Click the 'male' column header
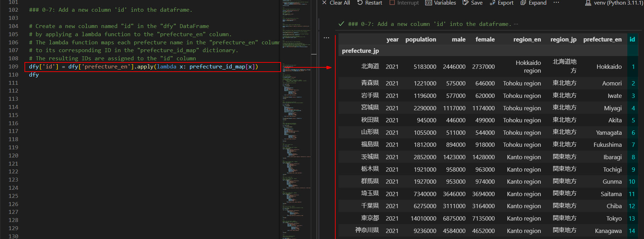This screenshot has width=644, height=239. point(459,39)
